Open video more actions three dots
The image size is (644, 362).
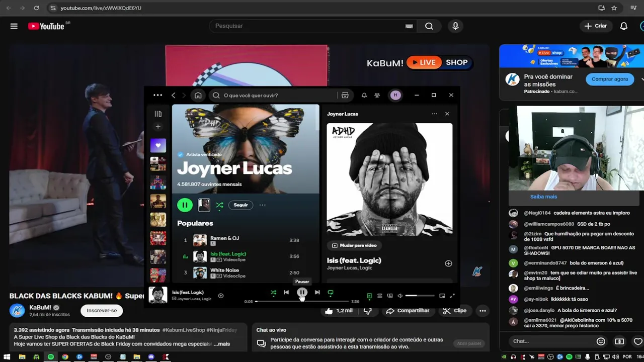pyautogui.click(x=482, y=311)
